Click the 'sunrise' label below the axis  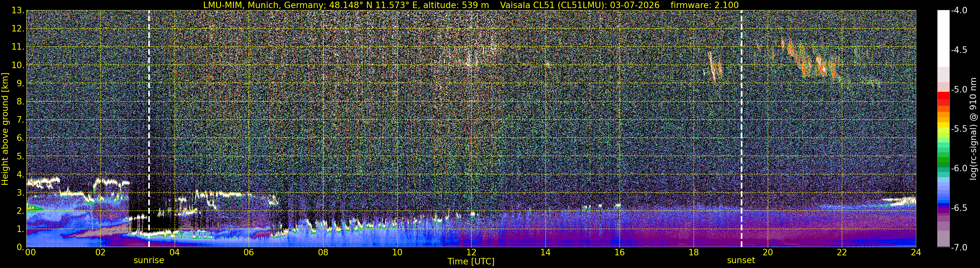[x=149, y=261]
